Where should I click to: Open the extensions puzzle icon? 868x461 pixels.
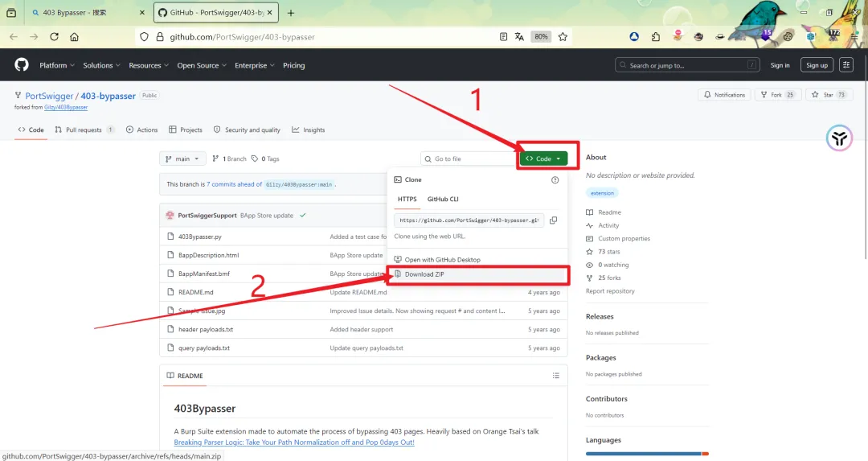(656, 36)
